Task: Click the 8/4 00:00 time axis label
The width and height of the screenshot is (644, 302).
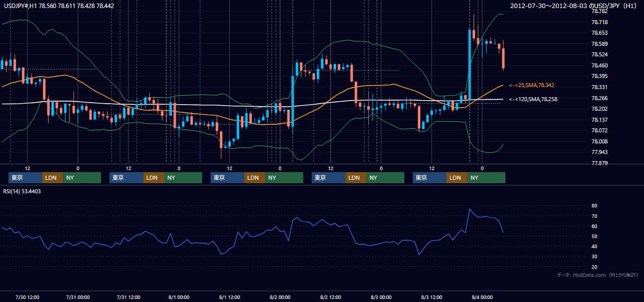Action: pos(482,297)
